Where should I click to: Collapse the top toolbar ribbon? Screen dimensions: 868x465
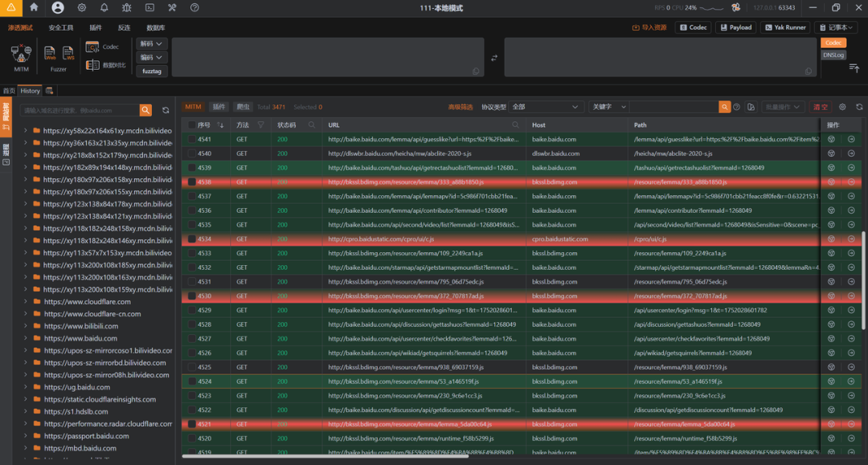(x=854, y=68)
